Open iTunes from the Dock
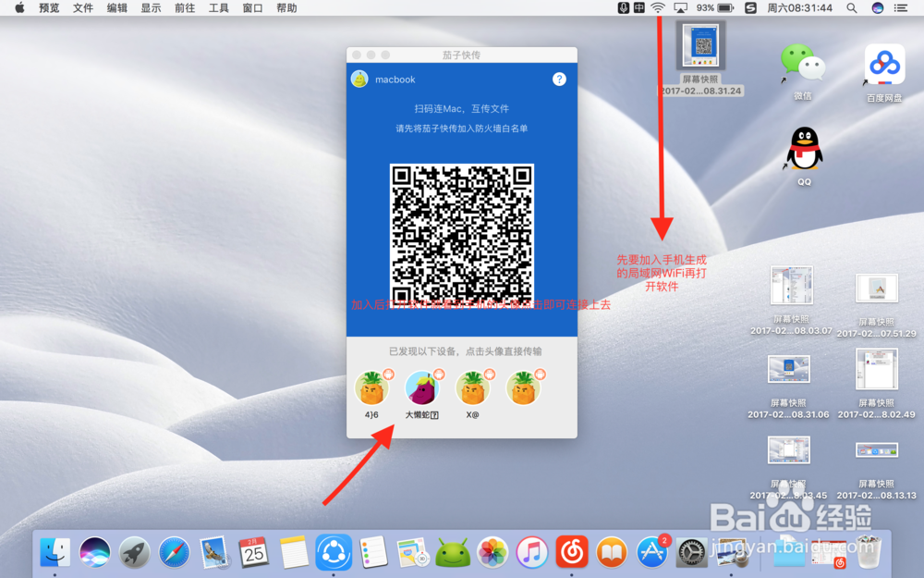The height and width of the screenshot is (578, 924). click(x=532, y=553)
